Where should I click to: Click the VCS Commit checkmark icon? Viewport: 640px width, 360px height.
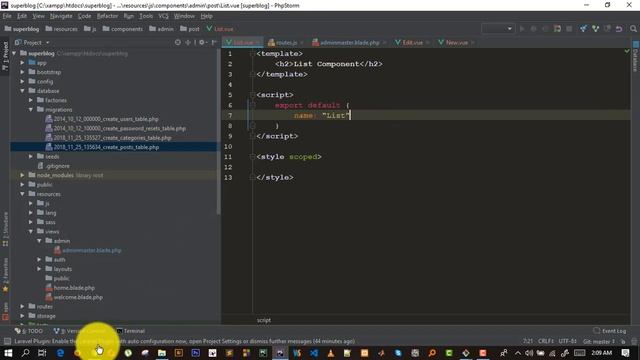coord(596,29)
